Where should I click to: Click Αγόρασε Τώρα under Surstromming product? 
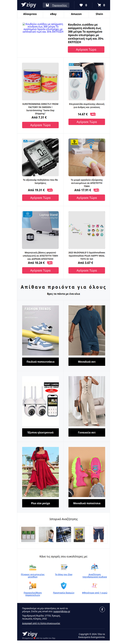point(40,125)
